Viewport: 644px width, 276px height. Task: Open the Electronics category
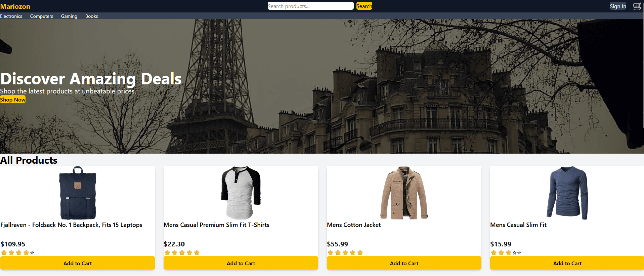click(11, 16)
